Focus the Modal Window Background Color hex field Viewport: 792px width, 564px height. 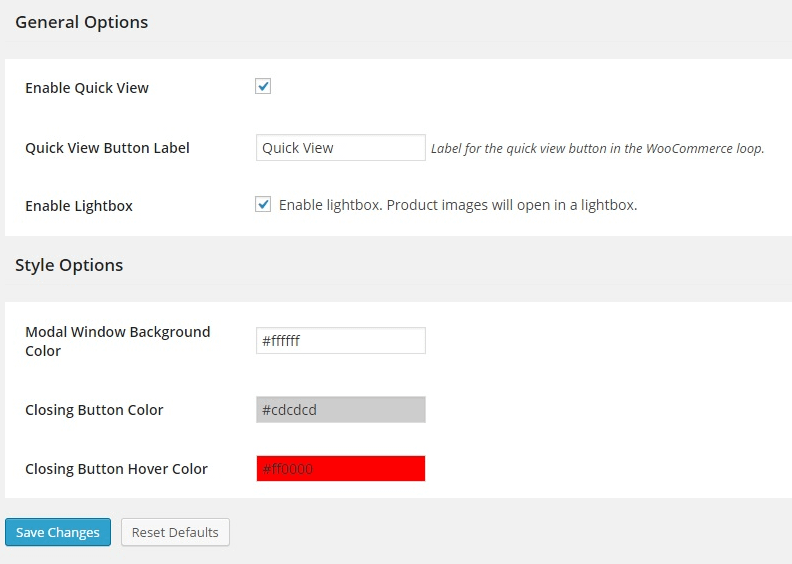(x=340, y=341)
